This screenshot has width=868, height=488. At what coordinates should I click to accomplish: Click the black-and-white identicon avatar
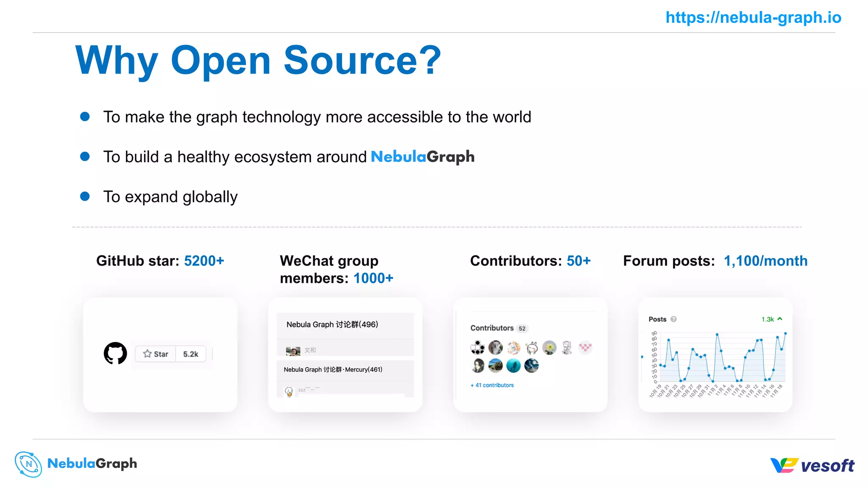(x=478, y=348)
